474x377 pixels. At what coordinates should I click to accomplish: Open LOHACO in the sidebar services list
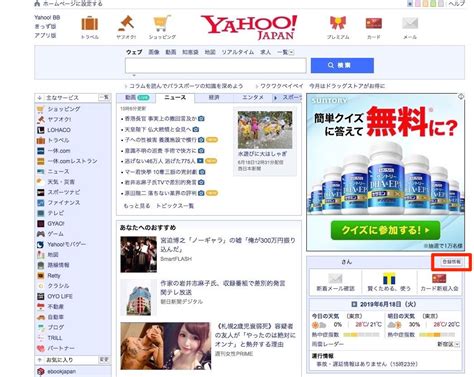[59, 130]
